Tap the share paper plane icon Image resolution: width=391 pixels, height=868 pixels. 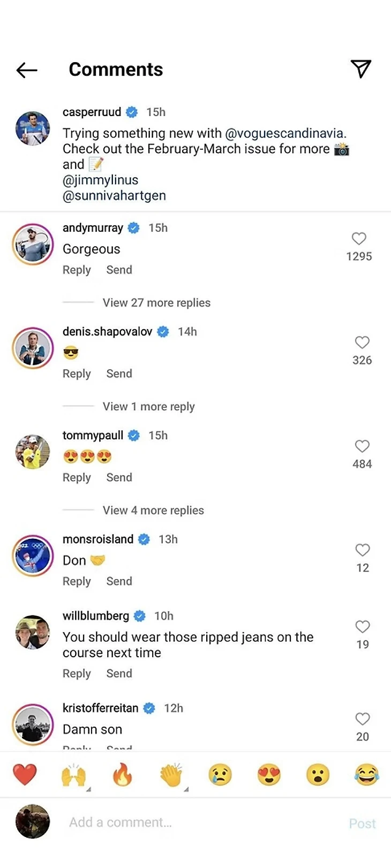click(361, 68)
